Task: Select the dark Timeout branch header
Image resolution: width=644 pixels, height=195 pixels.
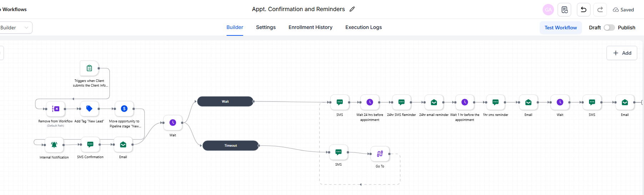Action: point(231,146)
